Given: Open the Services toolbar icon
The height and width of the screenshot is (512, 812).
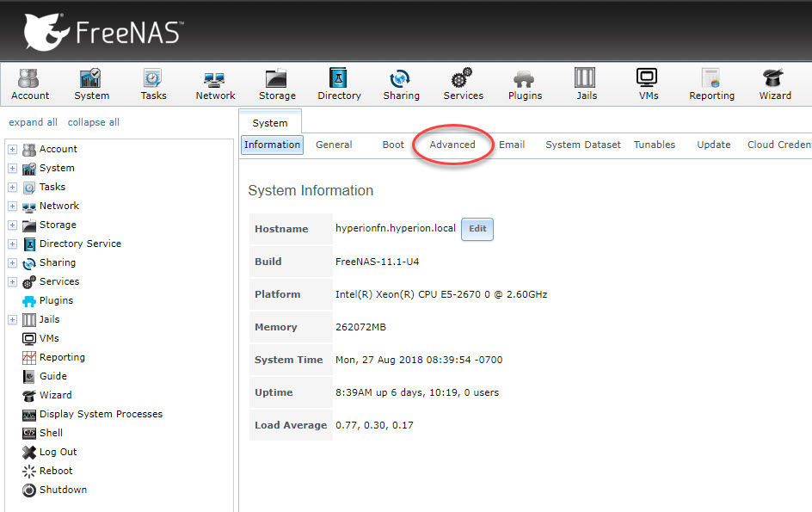Looking at the screenshot, I should (x=463, y=84).
